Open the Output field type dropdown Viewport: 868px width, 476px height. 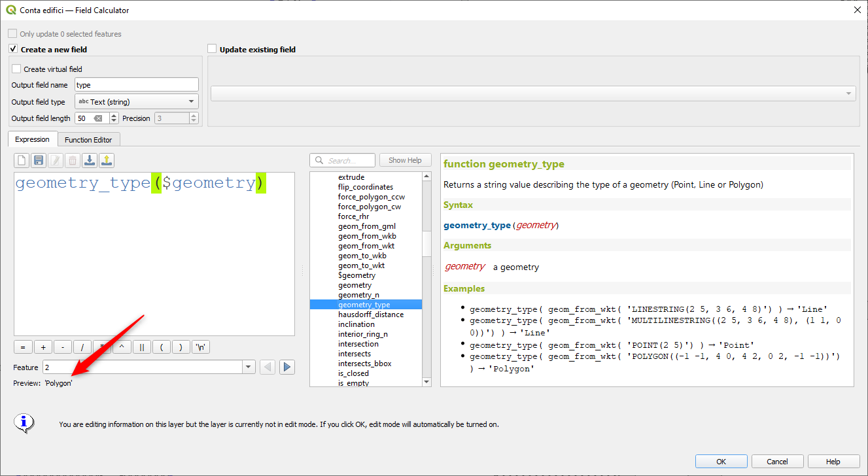coord(136,102)
